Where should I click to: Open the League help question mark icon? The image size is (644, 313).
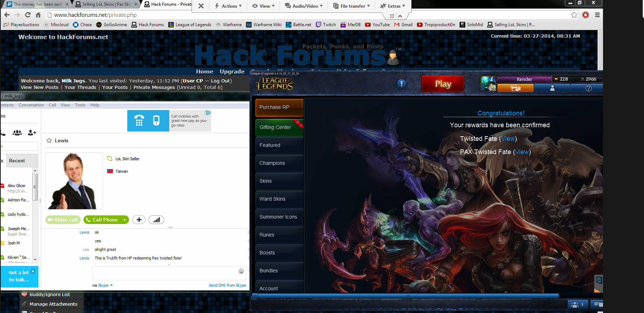pyautogui.click(x=588, y=88)
